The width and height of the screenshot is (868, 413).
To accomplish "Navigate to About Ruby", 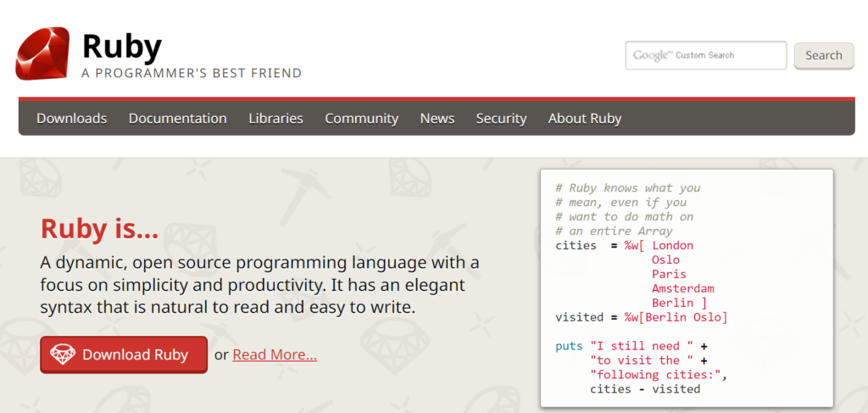I will coord(585,119).
